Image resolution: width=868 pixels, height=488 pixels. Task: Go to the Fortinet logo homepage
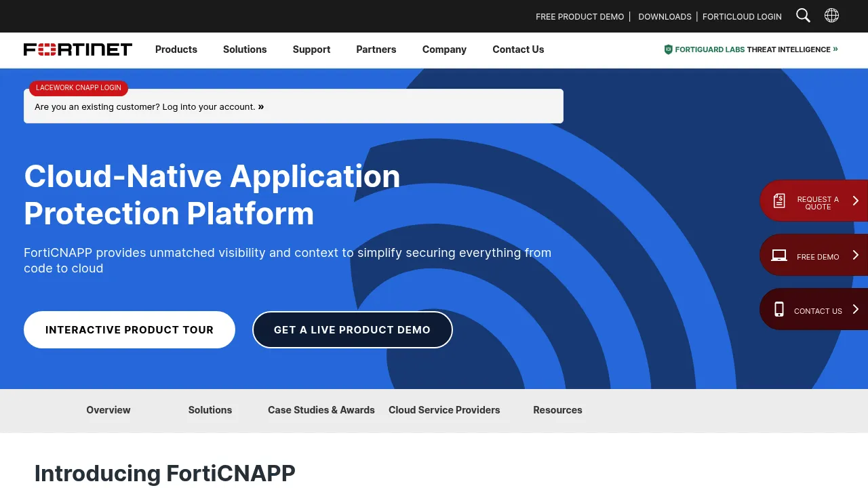(78, 49)
